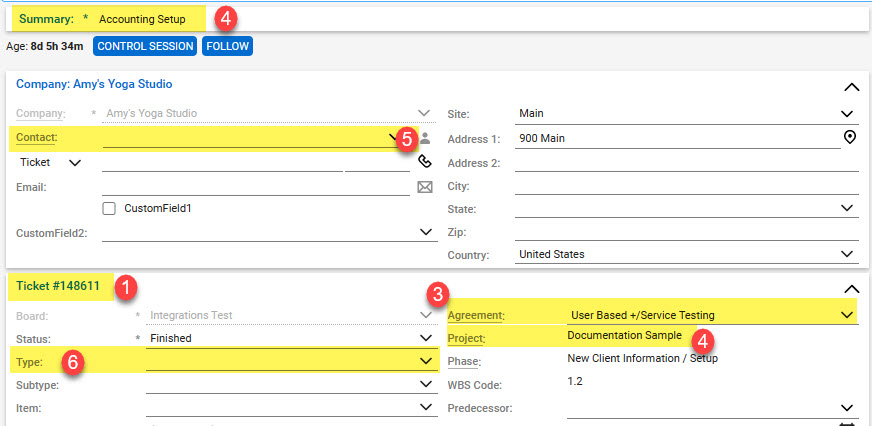This screenshot has height=426, width=872.
Task: Click the CONTROL SESSION button
Action: coord(145,46)
